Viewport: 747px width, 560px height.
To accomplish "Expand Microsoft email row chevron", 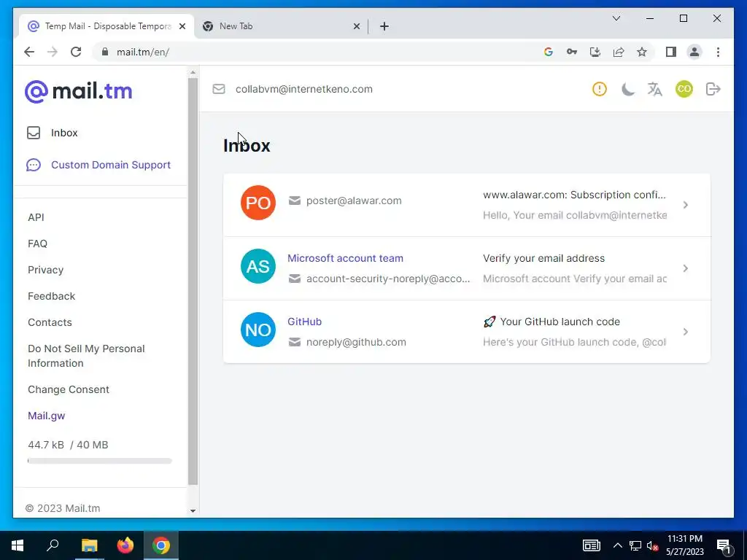I will (686, 268).
